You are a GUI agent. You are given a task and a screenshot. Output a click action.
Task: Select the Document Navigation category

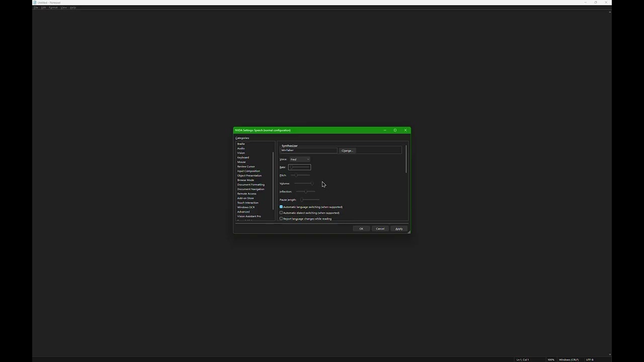tap(251, 189)
